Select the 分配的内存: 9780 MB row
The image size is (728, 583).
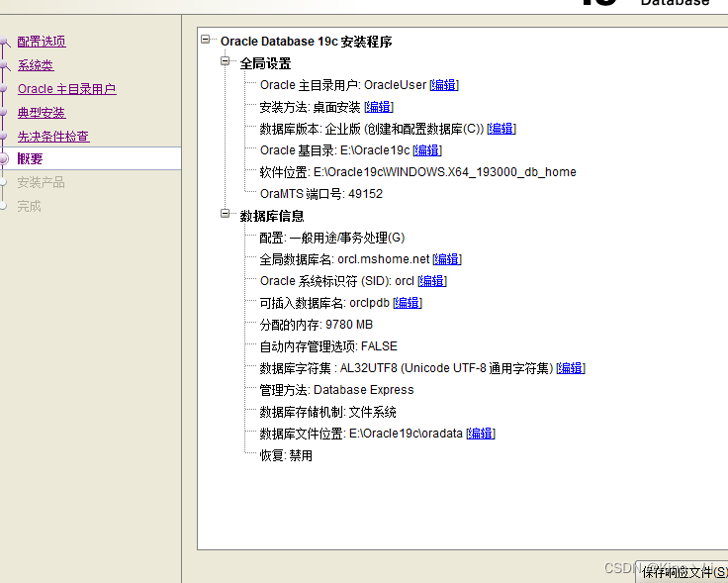317,325
